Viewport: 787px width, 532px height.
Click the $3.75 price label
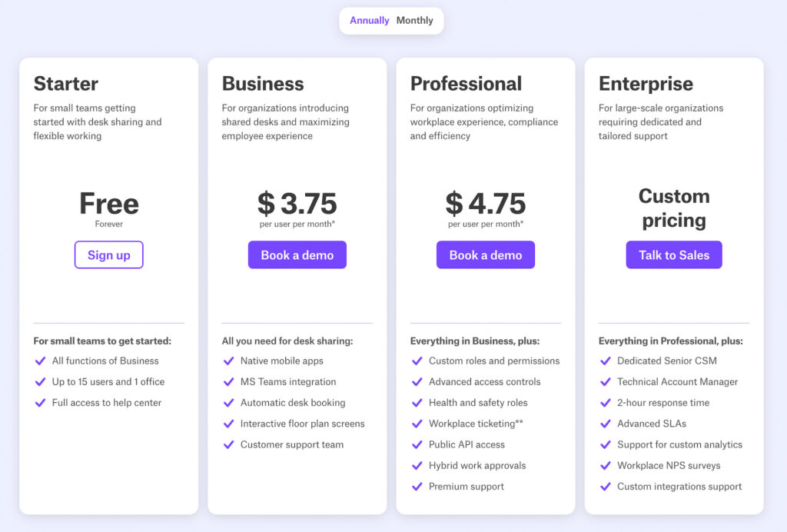coord(297,203)
